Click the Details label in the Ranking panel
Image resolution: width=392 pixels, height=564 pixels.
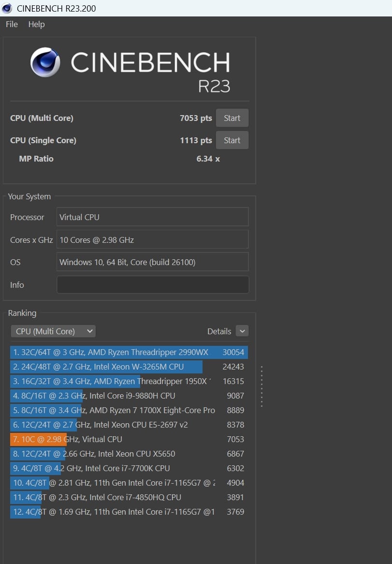219,331
